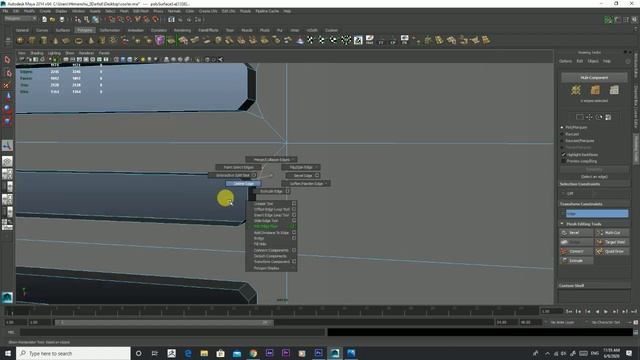
Task: Click the Extrude button in Modeling Toolkit
Action: [576, 260]
